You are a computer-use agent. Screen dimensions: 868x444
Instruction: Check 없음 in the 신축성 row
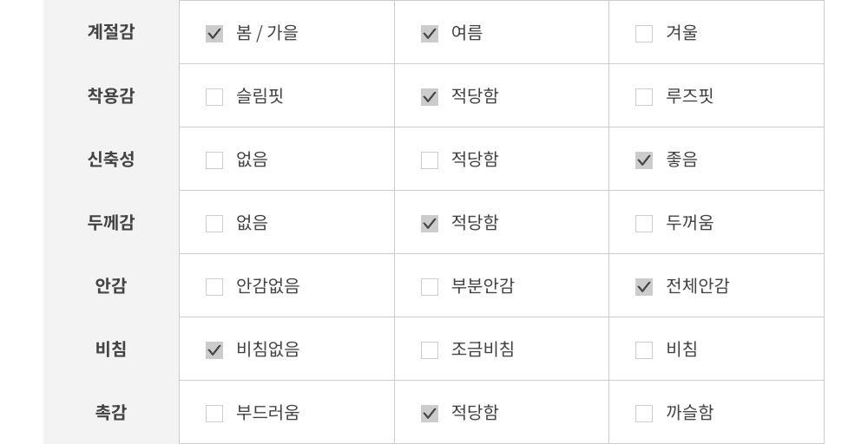[214, 160]
